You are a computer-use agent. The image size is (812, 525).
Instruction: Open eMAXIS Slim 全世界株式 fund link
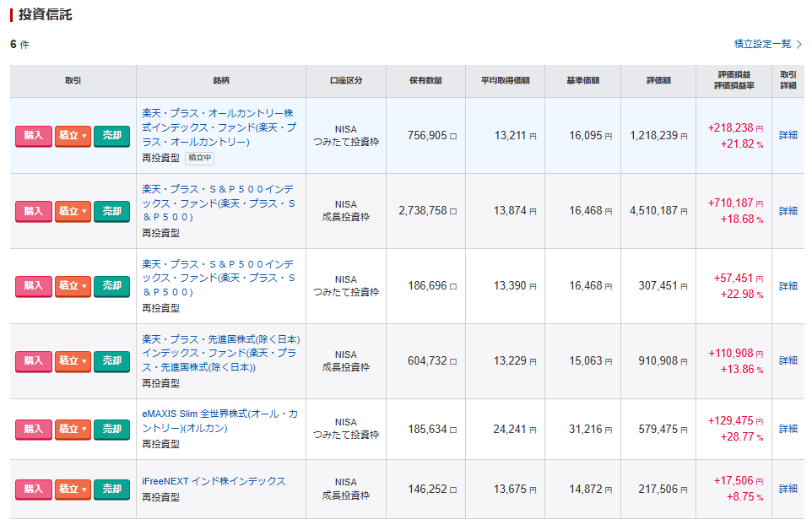pos(219,420)
